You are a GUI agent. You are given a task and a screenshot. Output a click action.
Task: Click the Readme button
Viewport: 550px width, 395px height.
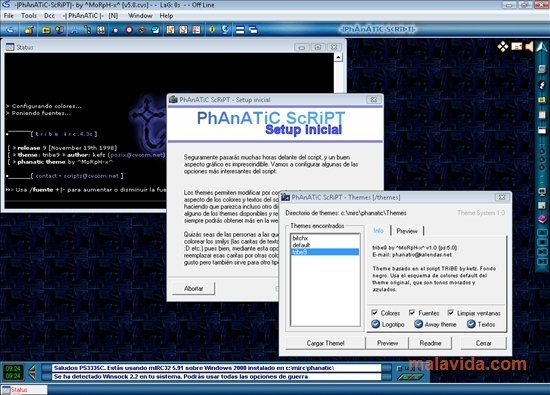[430, 343]
